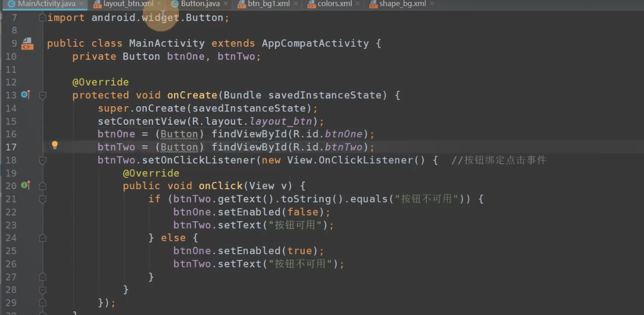
Task: Click line number 25 in the gutter
Action: (11, 251)
